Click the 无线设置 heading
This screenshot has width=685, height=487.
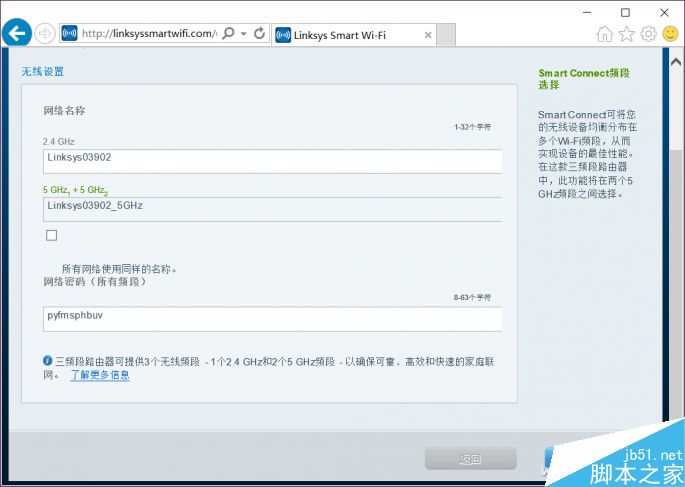42,71
